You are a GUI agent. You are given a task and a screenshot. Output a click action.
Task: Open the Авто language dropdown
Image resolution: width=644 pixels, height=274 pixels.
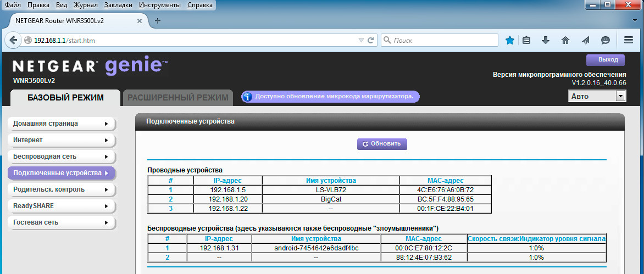pyautogui.click(x=597, y=96)
